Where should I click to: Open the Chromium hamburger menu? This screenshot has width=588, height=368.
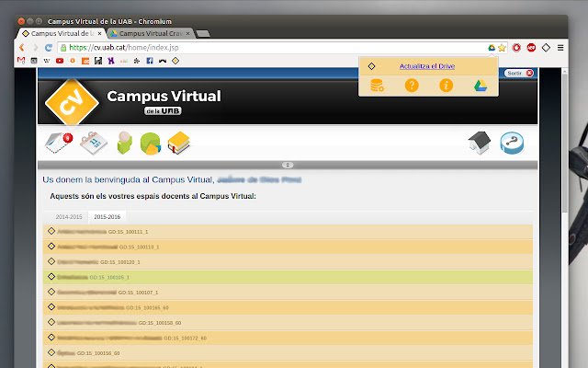tap(560, 48)
